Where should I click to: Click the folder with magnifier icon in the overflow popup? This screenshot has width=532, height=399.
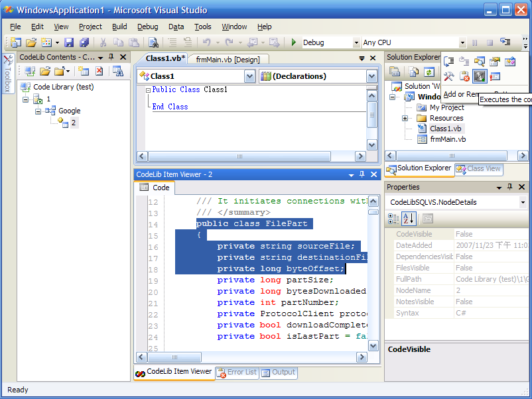coord(479,62)
